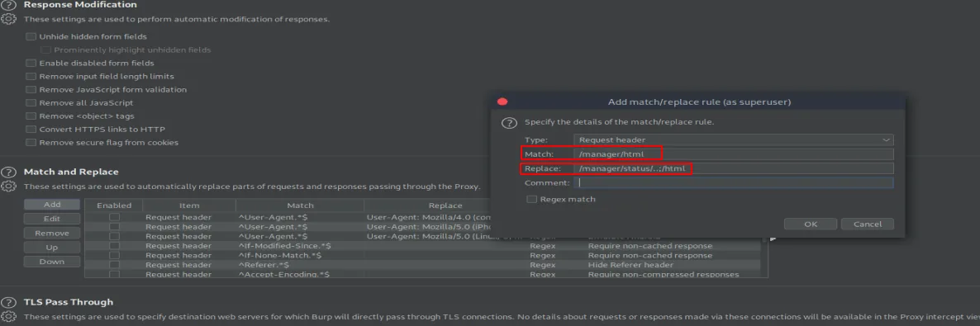This screenshot has width=980, height=326.
Task: Confirm the rule with OK
Action: point(811,224)
